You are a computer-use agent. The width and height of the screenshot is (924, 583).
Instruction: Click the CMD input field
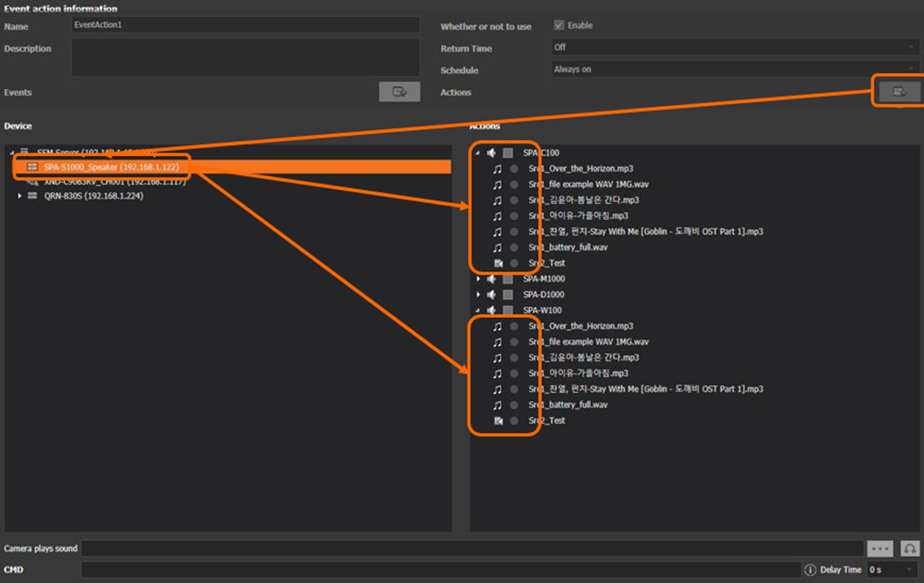tap(441, 570)
